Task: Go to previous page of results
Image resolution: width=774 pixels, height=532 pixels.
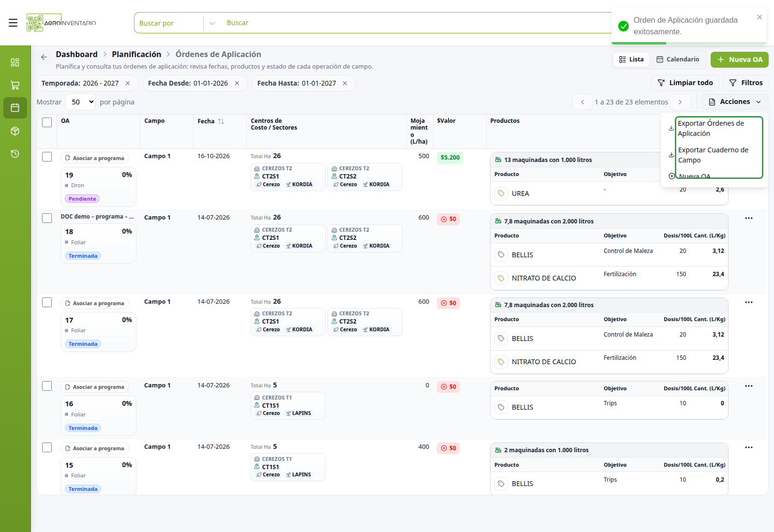Action: (x=582, y=102)
